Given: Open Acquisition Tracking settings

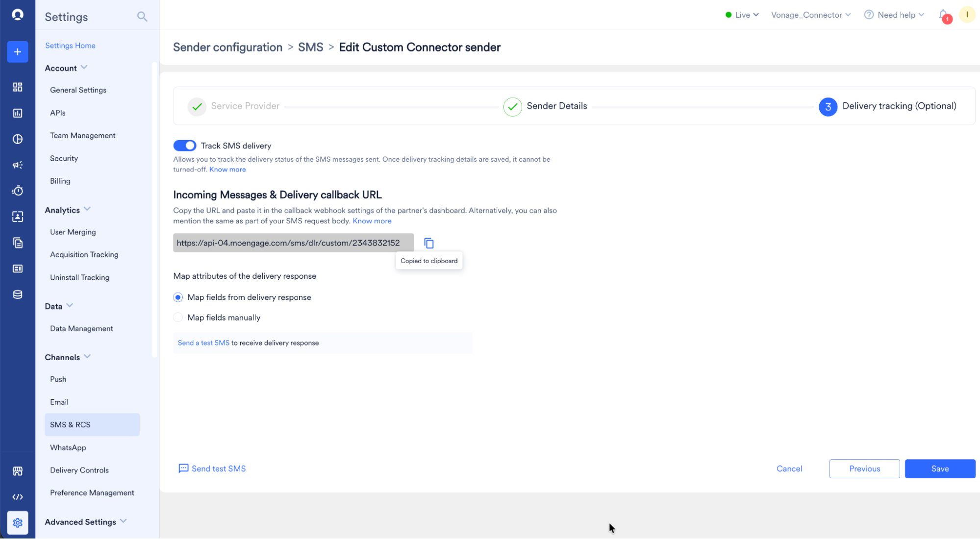Looking at the screenshot, I should [84, 255].
